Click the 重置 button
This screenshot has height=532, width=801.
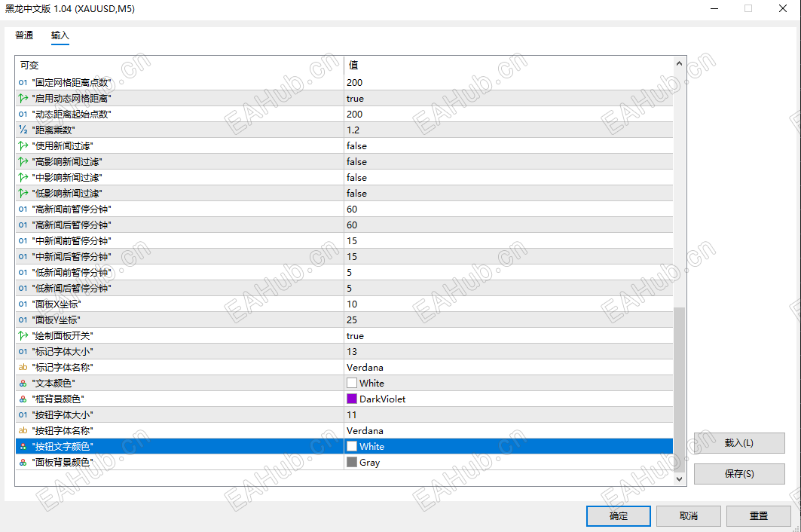(x=759, y=516)
